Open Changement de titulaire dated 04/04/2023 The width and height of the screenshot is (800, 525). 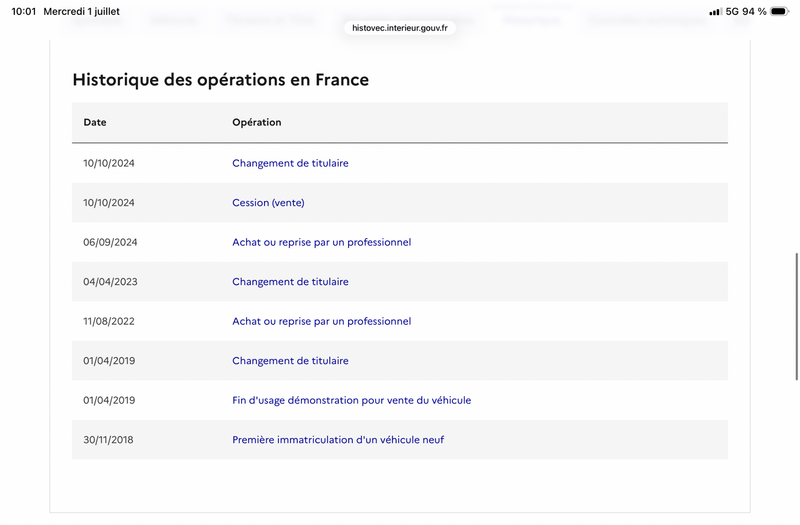(290, 282)
